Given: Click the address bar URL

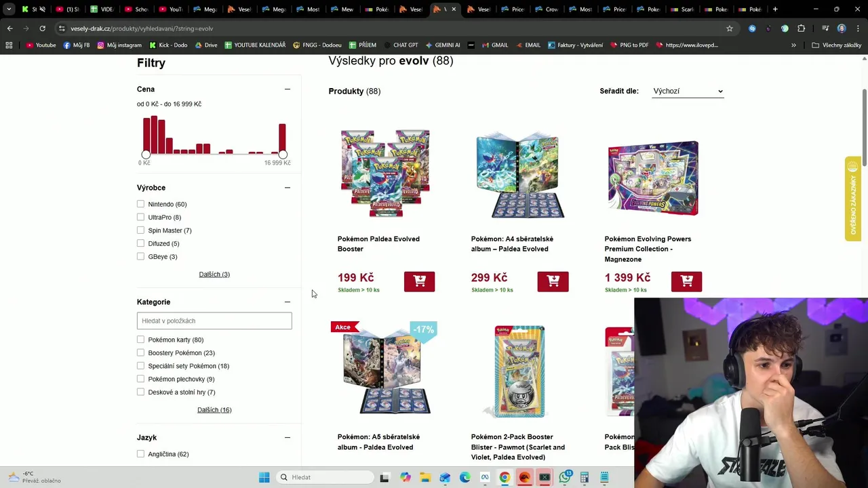Looking at the screenshot, I should 142,28.
